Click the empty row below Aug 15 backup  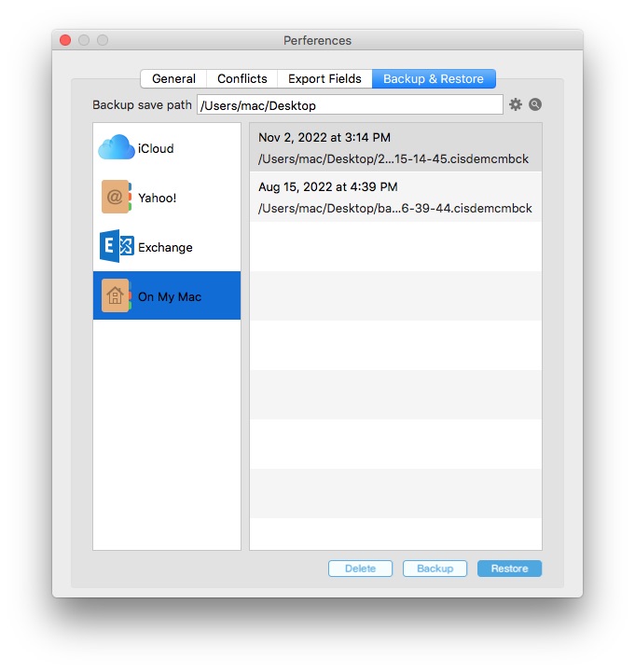tap(395, 246)
